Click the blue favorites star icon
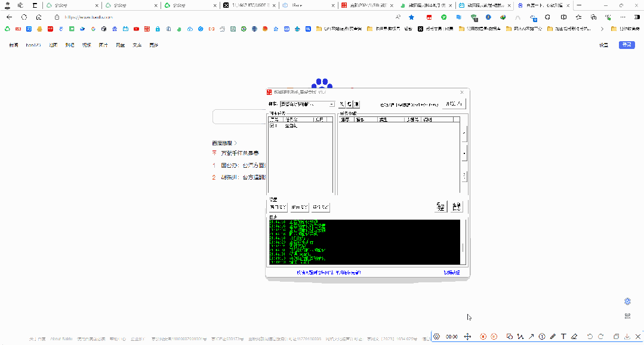Image resolution: width=644 pixels, height=345 pixels. pos(411,17)
